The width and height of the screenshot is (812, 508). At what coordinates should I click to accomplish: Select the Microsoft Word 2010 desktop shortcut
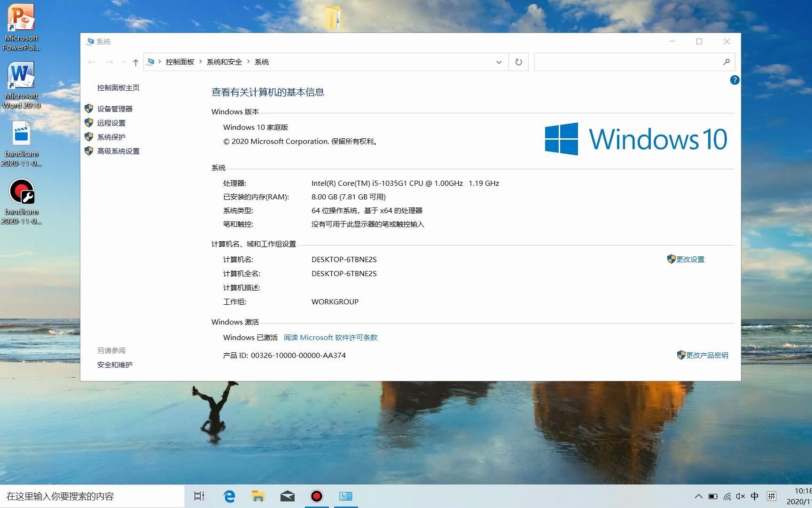point(21,86)
